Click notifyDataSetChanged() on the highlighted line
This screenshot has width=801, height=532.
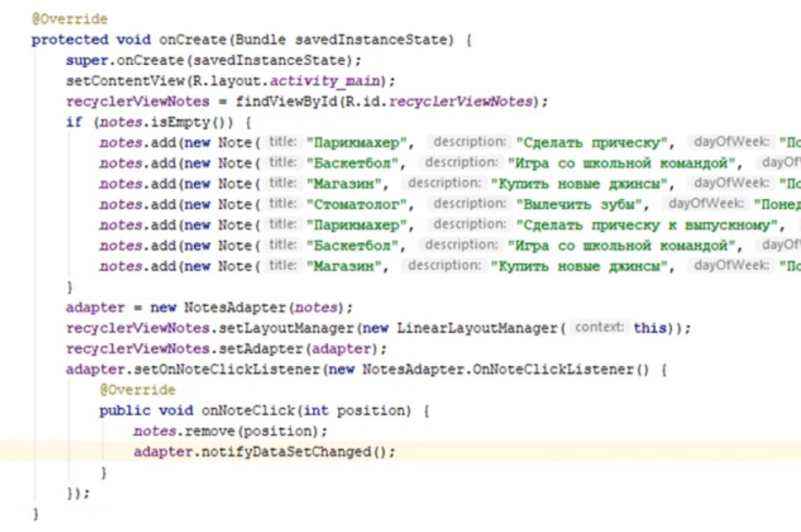[294, 452]
